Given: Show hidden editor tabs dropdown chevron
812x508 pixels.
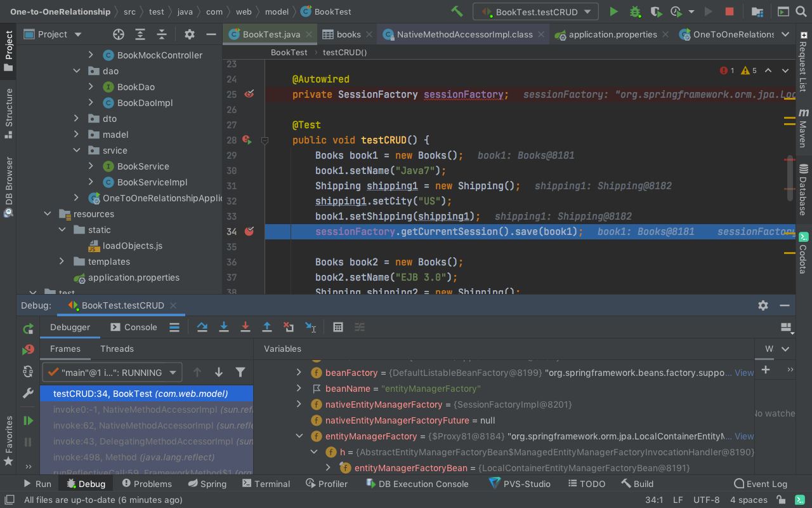Looking at the screenshot, I should coord(785,34).
